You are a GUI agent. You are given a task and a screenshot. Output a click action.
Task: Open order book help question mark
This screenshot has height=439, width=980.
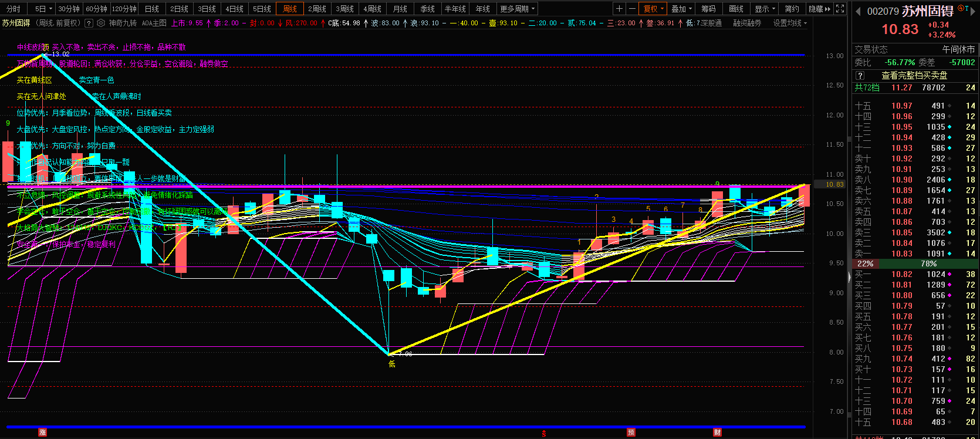(x=860, y=76)
